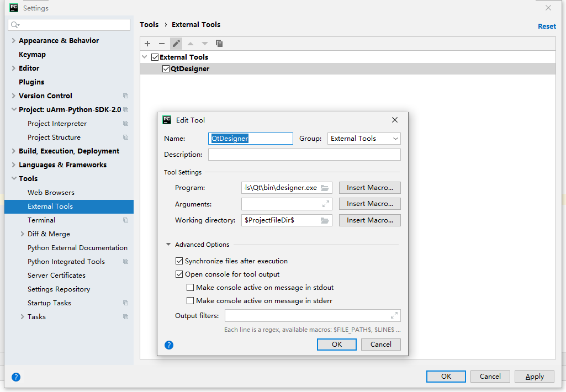Viewport: 566px width, 392px height.
Task: Move tool down with the down arrow
Action: pyautogui.click(x=205, y=44)
